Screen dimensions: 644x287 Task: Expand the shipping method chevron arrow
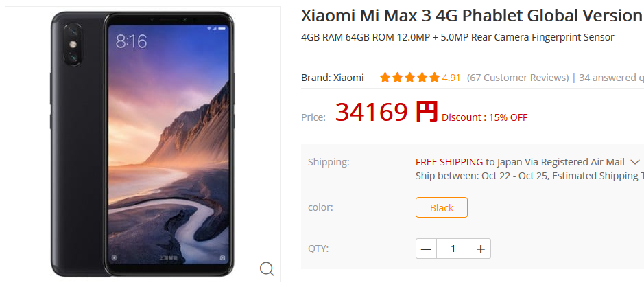tap(634, 162)
